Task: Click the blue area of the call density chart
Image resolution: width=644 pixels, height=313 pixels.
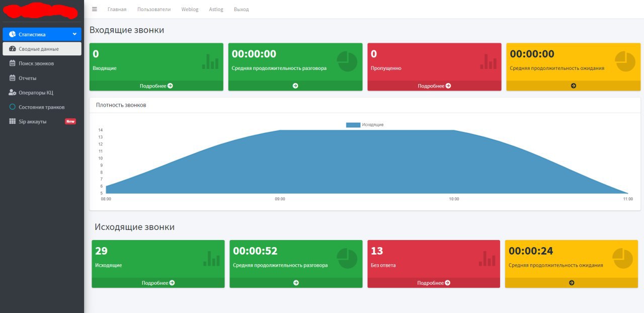Action: coord(367,162)
